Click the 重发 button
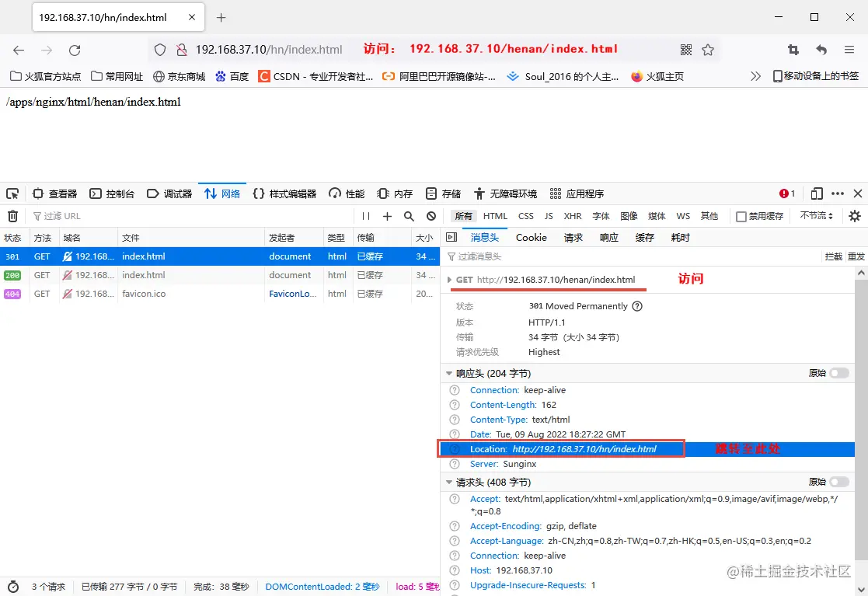 click(x=858, y=256)
